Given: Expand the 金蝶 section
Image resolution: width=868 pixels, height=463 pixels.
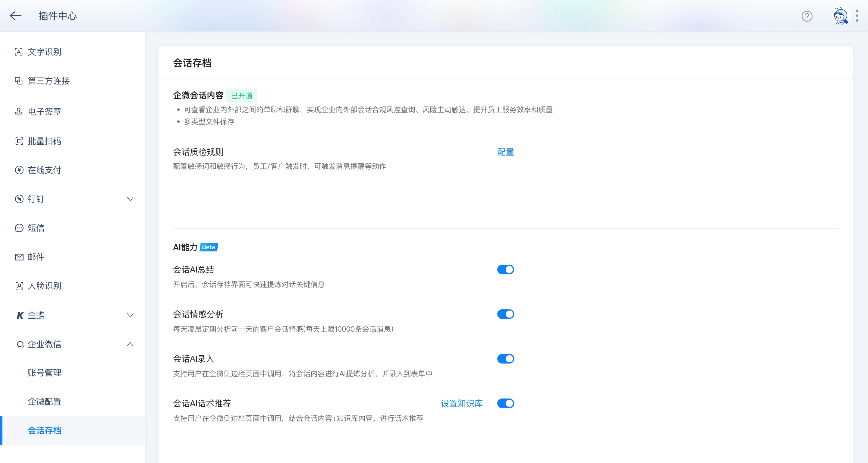Looking at the screenshot, I should pos(131,315).
